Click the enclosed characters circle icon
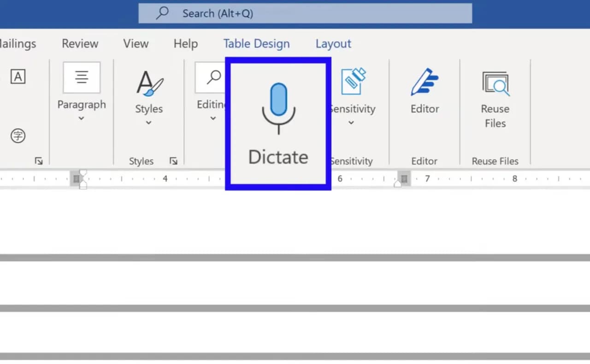The width and height of the screenshot is (590, 364). pos(18,136)
